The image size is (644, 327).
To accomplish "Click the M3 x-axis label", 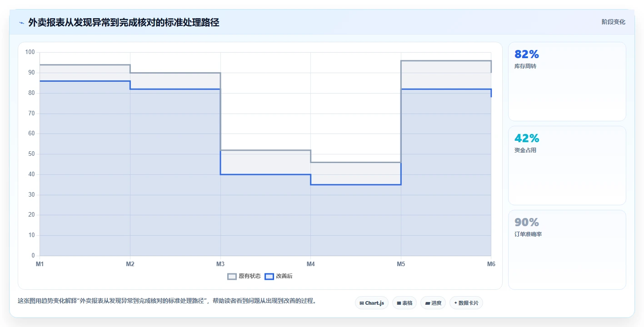I will pyautogui.click(x=220, y=264).
